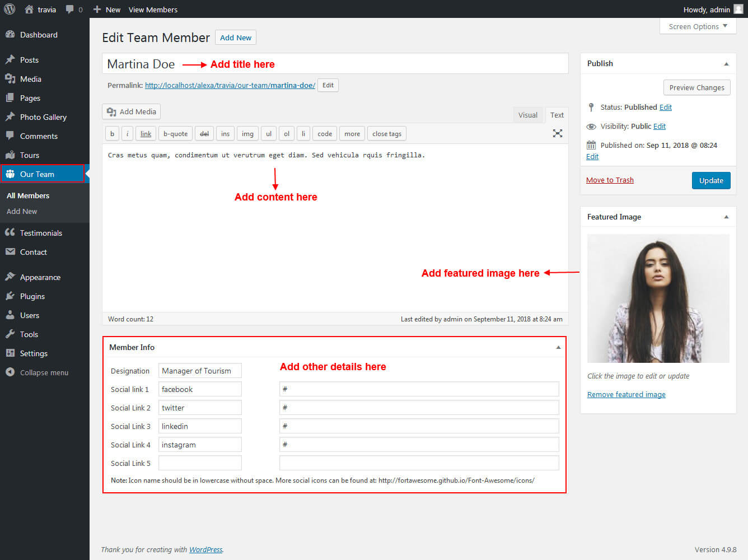This screenshot has height=560, width=748.
Task: Insert italic tag with i button
Action: click(127, 133)
